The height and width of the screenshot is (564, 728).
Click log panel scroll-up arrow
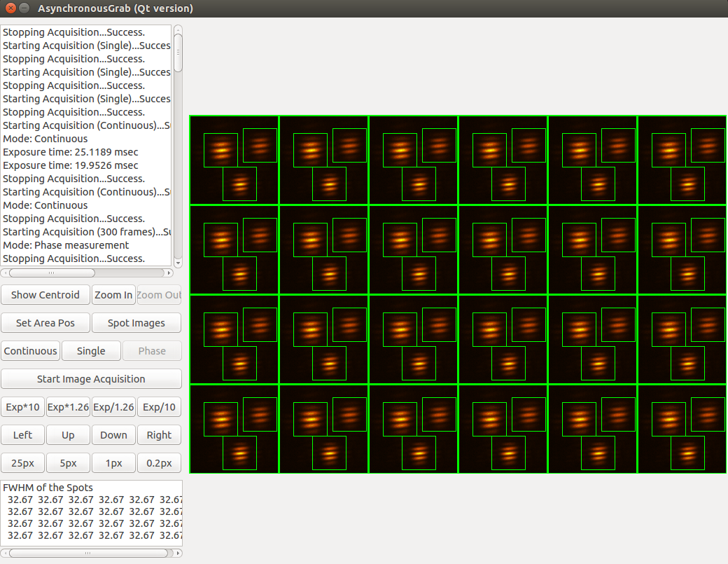tap(178, 29)
